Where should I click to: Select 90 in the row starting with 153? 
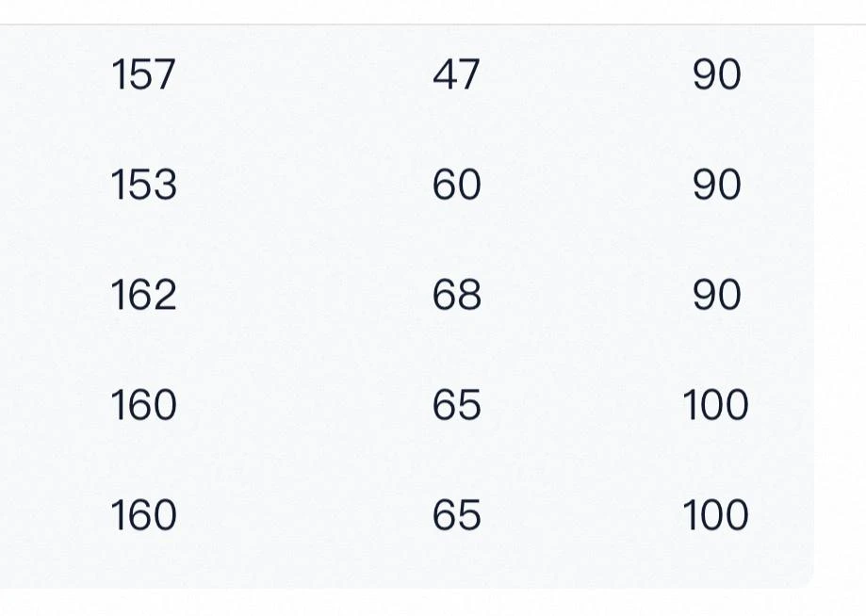[716, 185]
